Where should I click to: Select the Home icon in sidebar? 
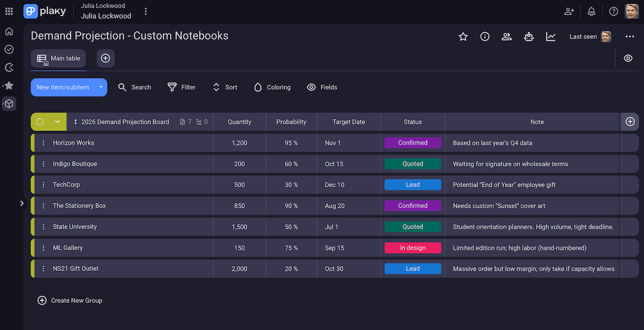9,31
